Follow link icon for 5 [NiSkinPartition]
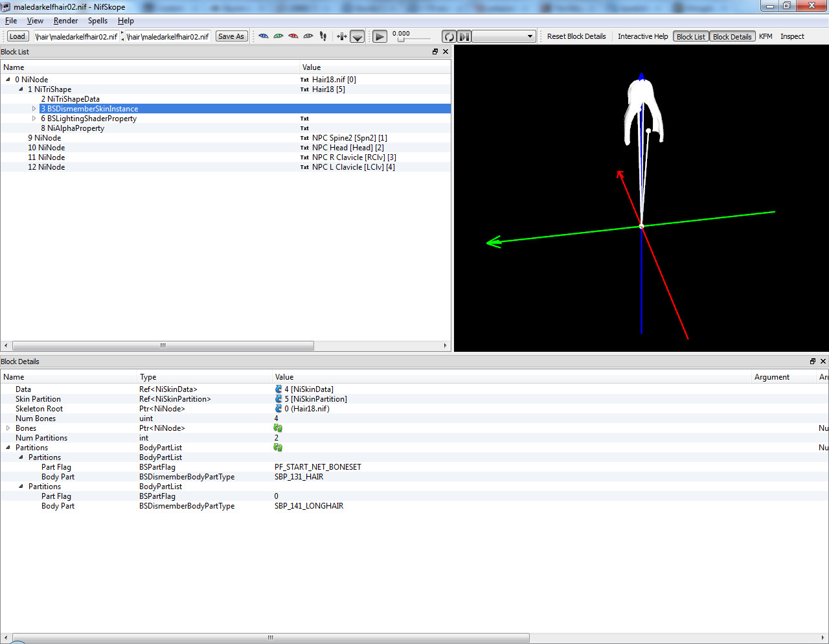 click(278, 399)
